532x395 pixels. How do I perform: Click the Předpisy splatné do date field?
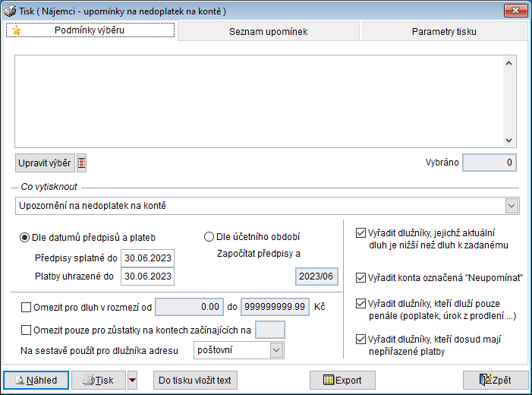pos(147,257)
